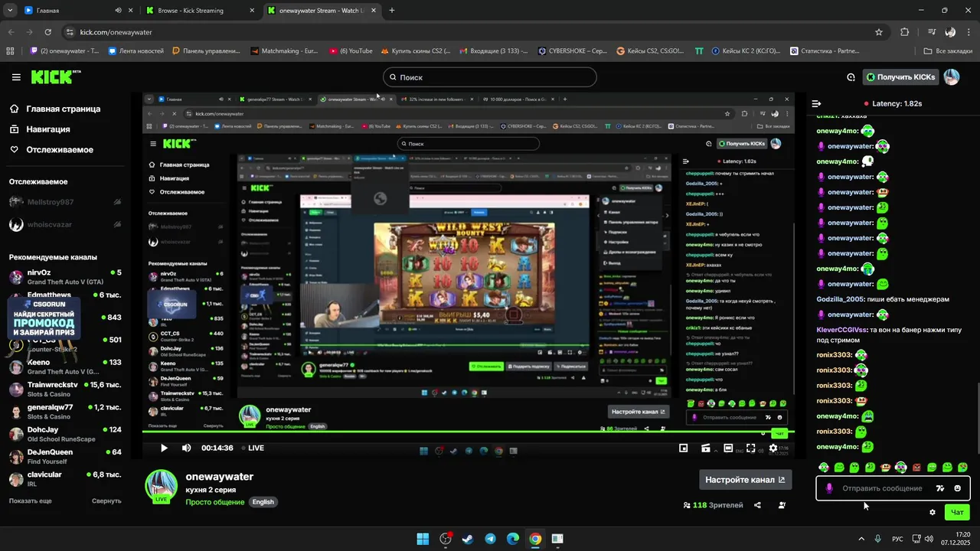Image resolution: width=980 pixels, height=551 pixels.
Task: Reload the page
Action: 48,32
